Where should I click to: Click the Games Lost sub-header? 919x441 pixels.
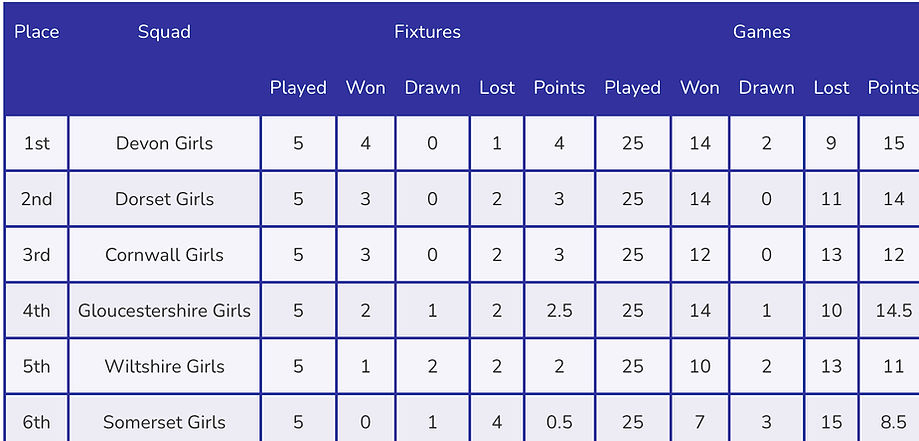(x=831, y=87)
